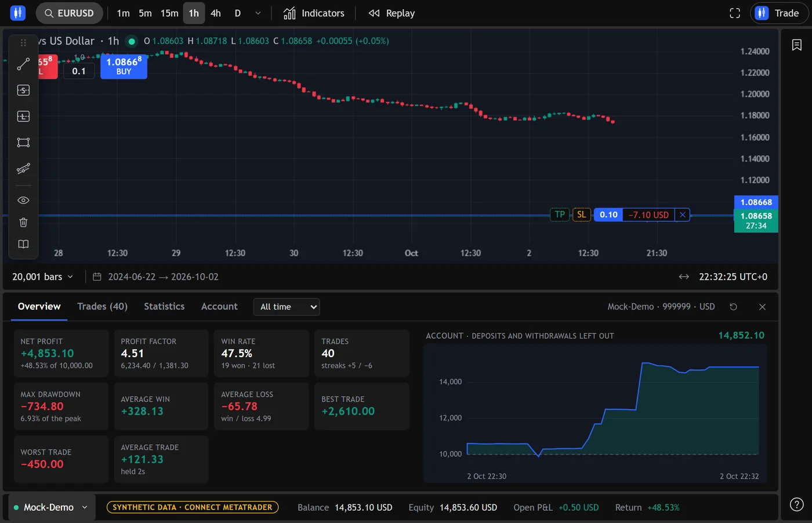Set TP on the open position
The height and width of the screenshot is (523, 812).
(560, 215)
